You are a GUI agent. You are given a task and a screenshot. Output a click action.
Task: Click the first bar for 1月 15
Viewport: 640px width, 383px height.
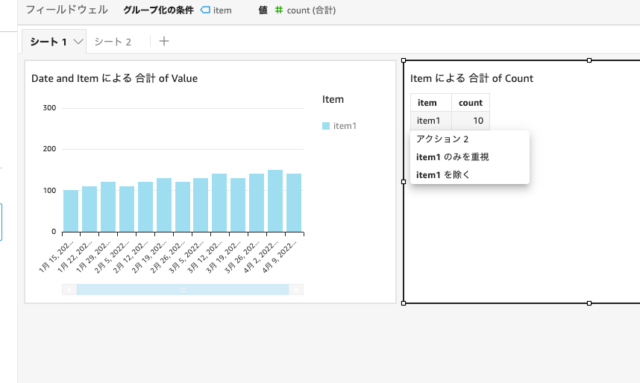coord(71,211)
